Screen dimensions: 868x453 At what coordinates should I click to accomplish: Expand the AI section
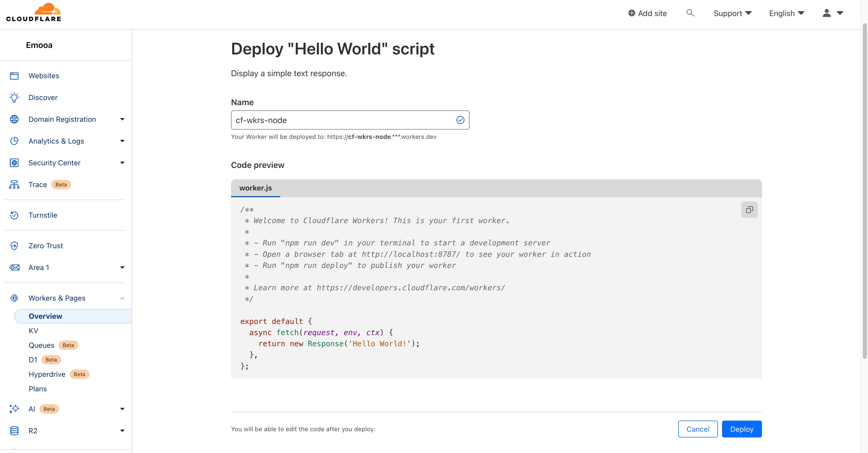point(122,409)
